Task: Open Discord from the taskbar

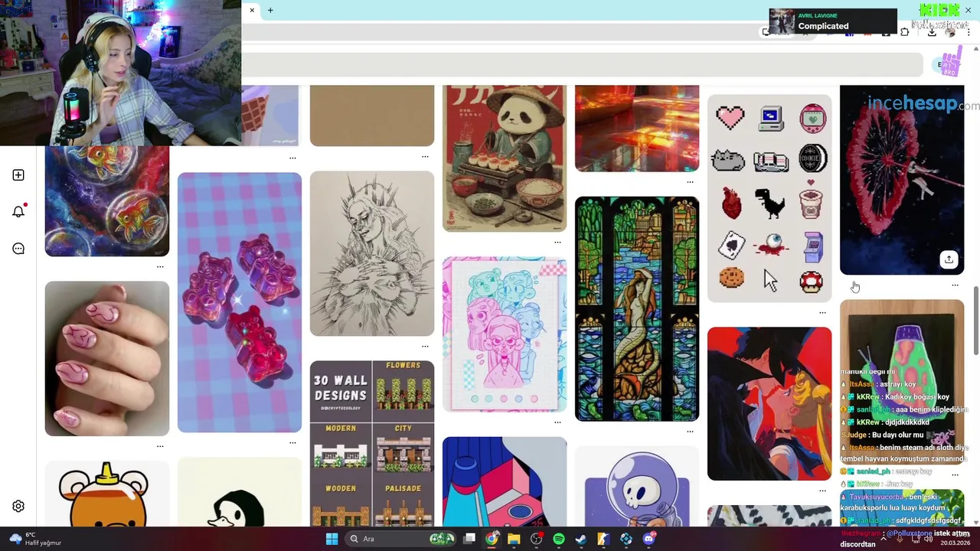Action: click(649, 539)
